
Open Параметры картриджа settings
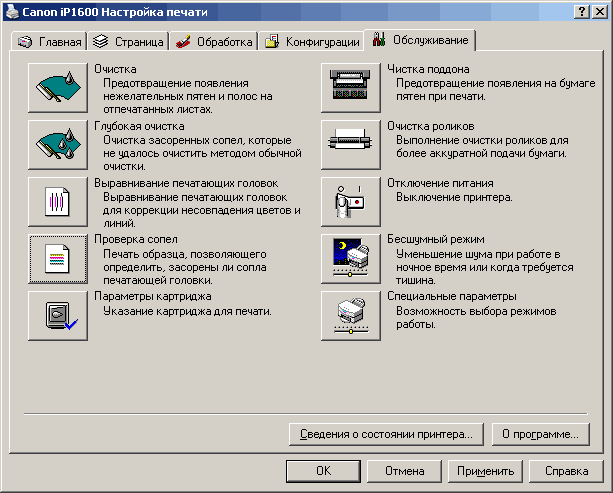pos(58,316)
